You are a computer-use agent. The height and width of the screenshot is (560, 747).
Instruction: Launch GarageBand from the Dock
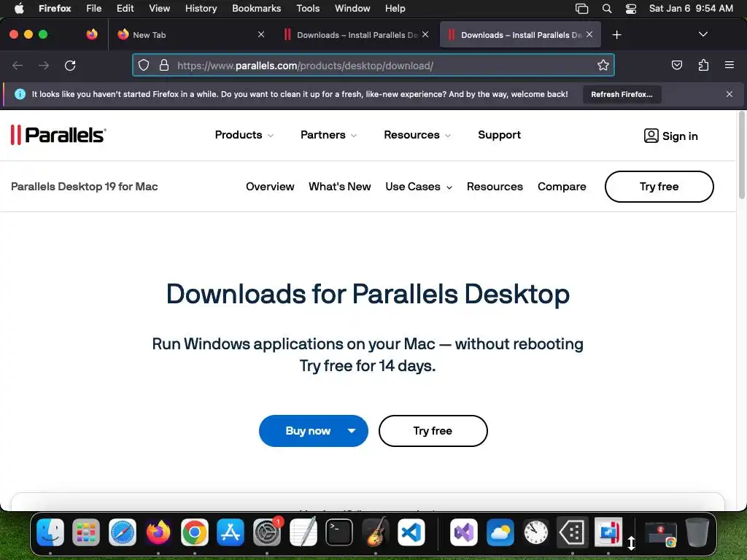point(376,532)
